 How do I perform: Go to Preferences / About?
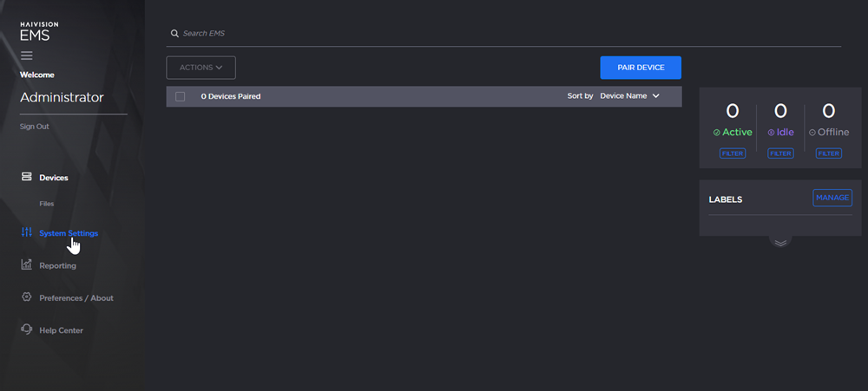pos(76,298)
